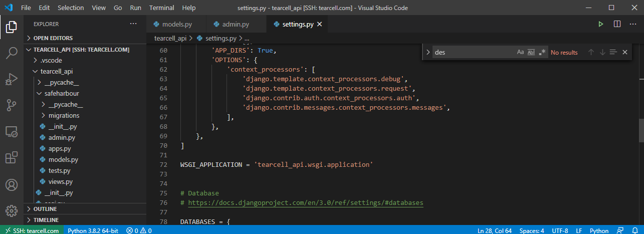Expand the migrations folder
644x234 pixels.
tap(64, 115)
